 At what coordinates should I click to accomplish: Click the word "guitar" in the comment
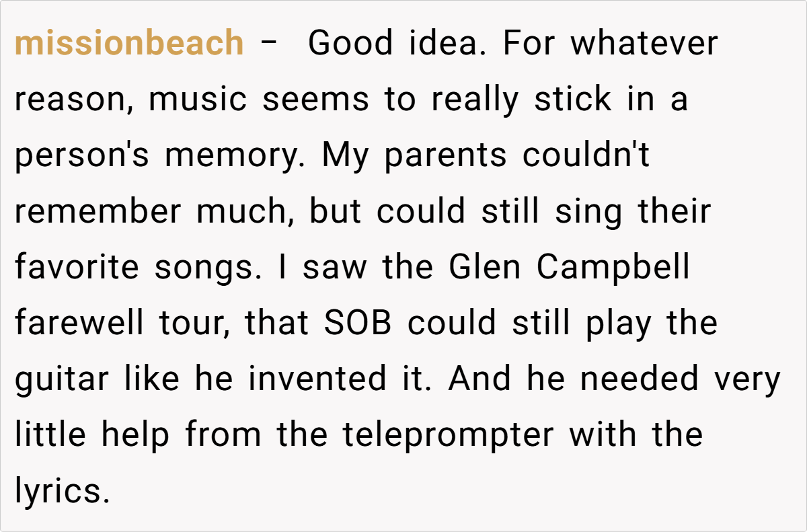click(x=61, y=379)
